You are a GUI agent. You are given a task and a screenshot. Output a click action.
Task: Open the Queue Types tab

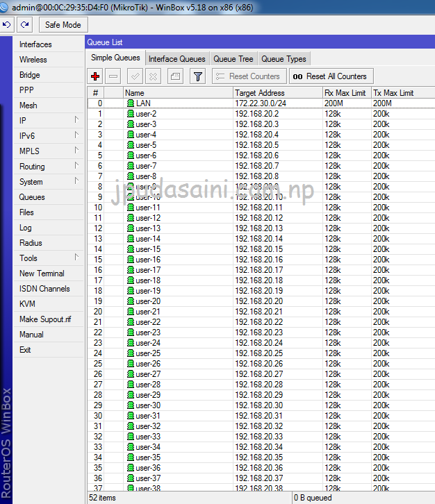coord(284,59)
